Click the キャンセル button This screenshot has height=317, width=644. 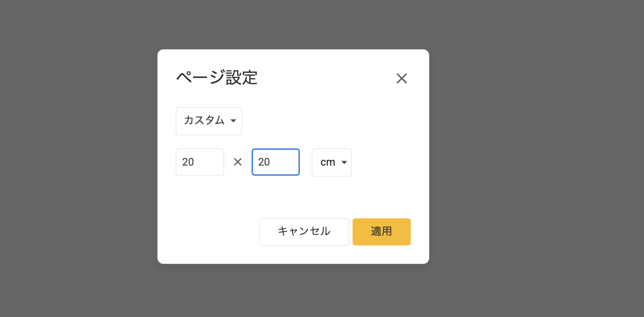pos(304,232)
